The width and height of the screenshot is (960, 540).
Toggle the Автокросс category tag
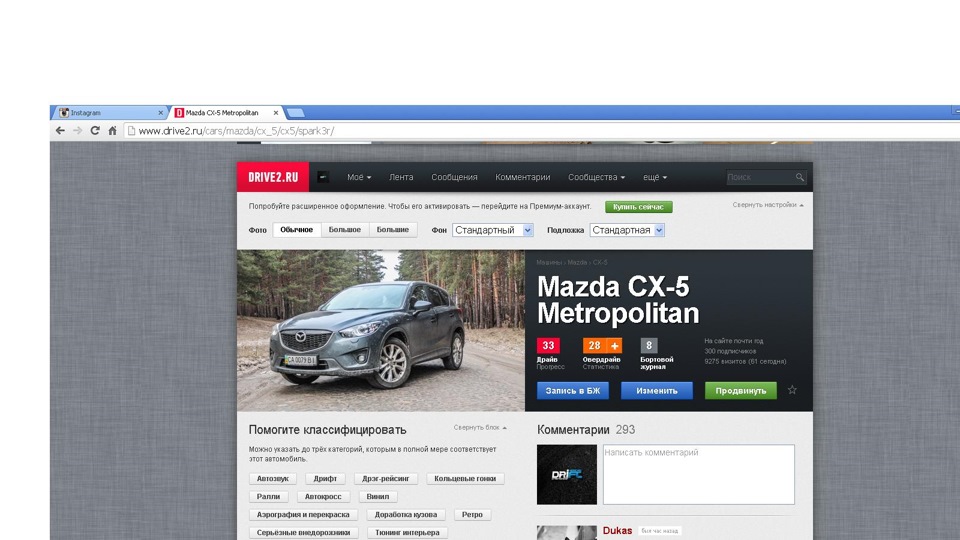323,497
